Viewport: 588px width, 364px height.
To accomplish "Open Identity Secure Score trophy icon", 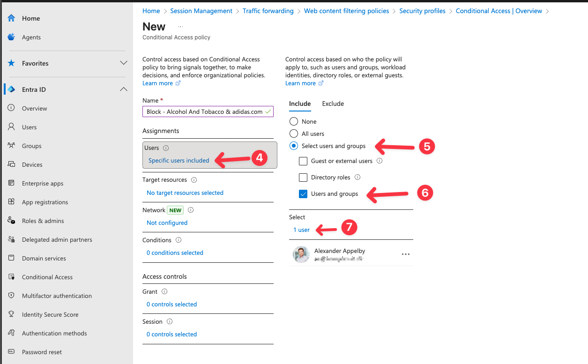I will click(11, 314).
